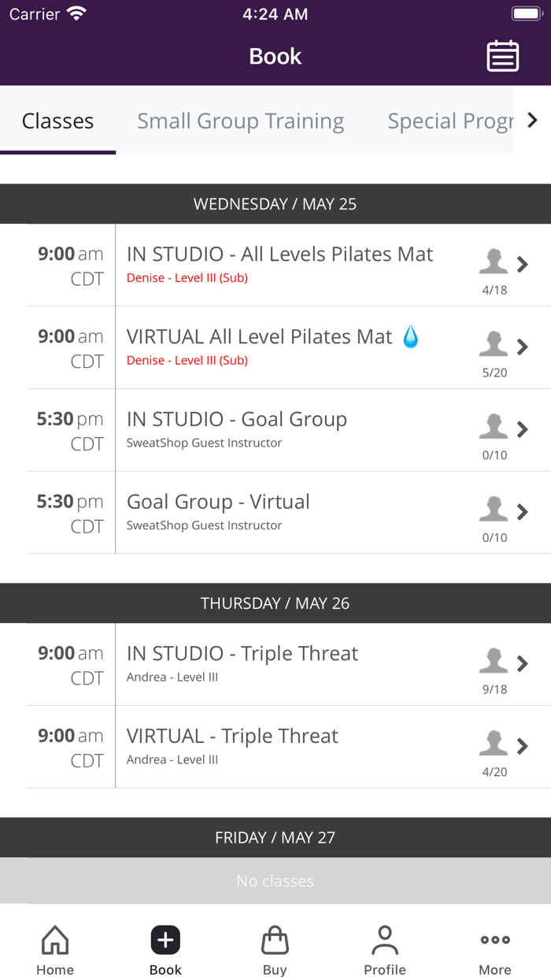The width and height of the screenshot is (551, 980).
Task: Expand Goal Group - Virtual chevron
Action: point(522,512)
